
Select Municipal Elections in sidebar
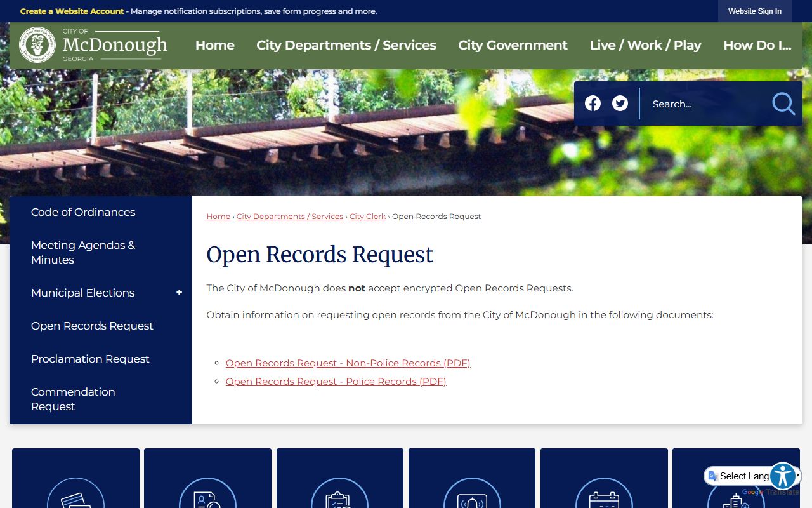pos(83,293)
